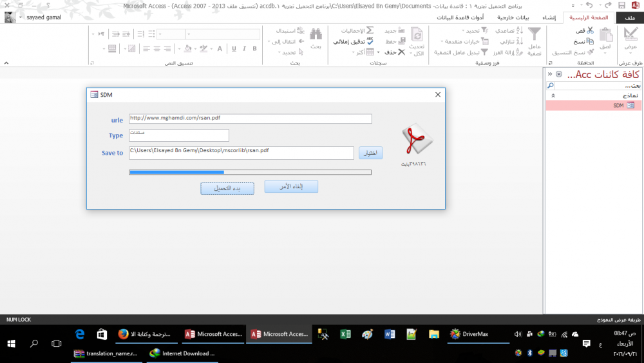644x363 pixels.
Task: Align text right in ribbon
Action: (x=167, y=48)
